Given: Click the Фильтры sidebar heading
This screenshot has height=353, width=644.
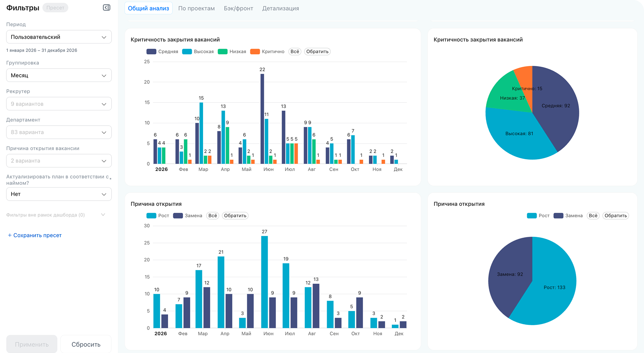Looking at the screenshot, I should click(x=23, y=7).
